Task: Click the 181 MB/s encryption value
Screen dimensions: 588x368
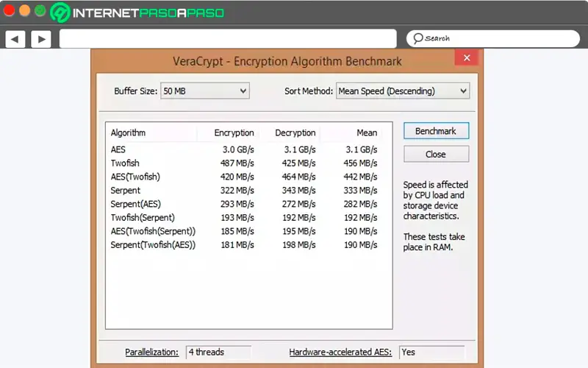Action: click(237, 245)
